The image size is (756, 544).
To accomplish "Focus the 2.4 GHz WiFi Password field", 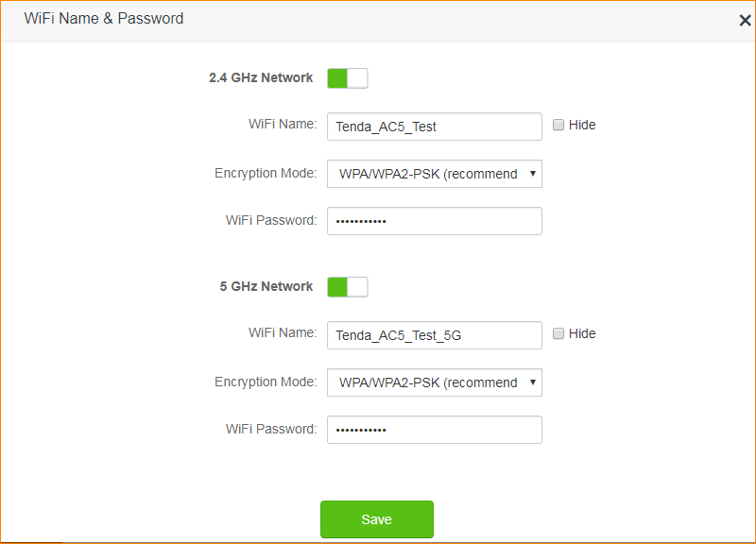I will pos(434,221).
